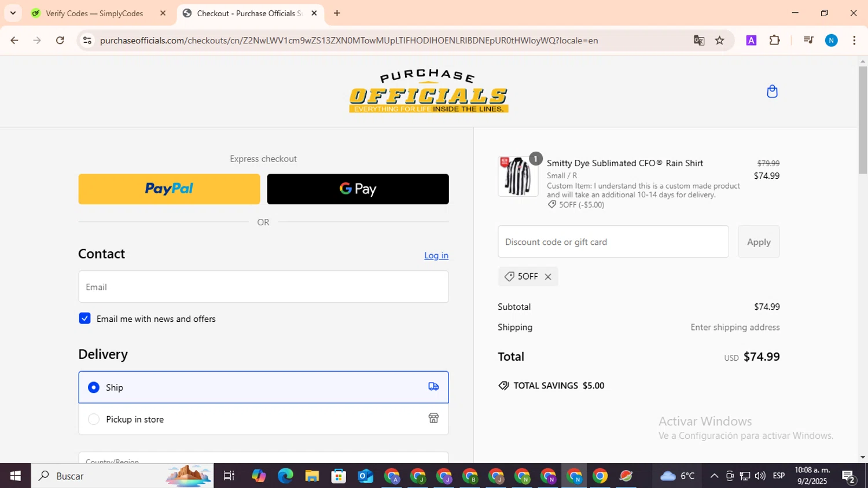Image resolution: width=868 pixels, height=488 pixels.
Task: Open the volume control in system tray
Action: coord(760,476)
